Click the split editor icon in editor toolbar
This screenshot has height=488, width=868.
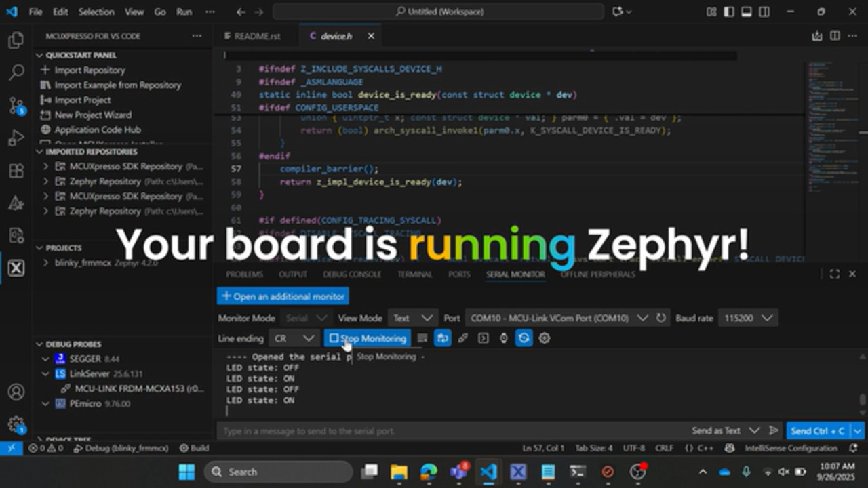[x=835, y=36]
